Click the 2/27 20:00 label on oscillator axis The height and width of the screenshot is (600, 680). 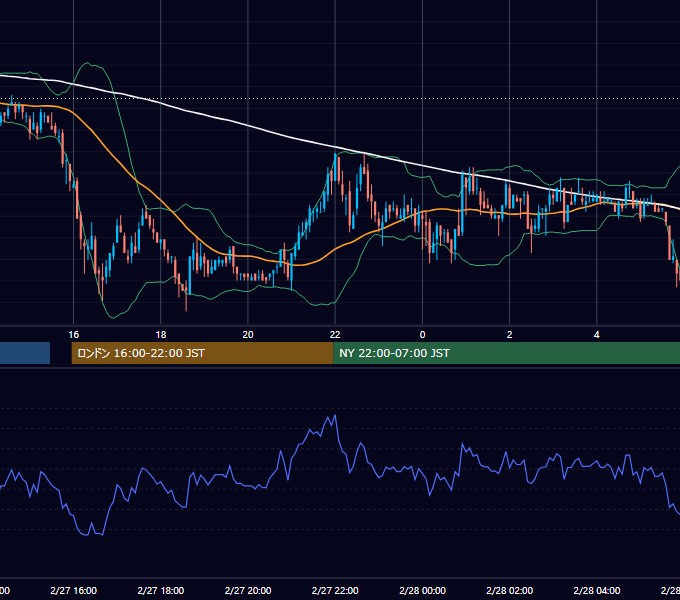[248, 590]
